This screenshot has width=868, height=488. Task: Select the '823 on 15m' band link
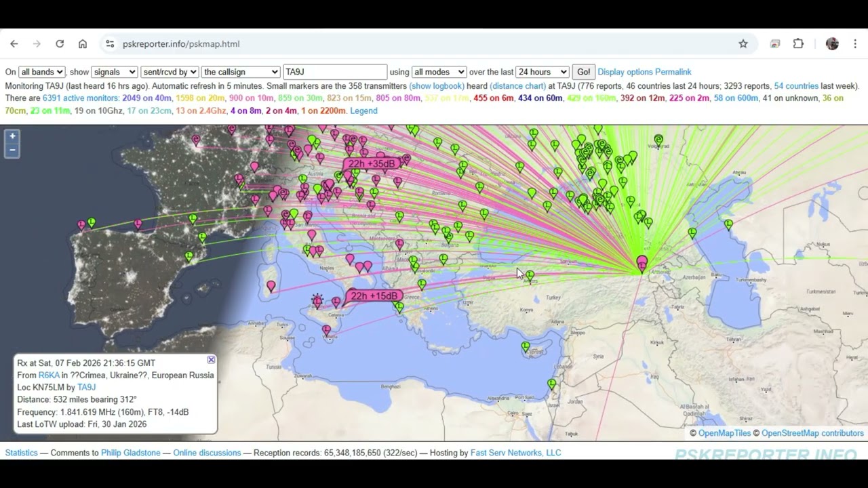point(349,98)
